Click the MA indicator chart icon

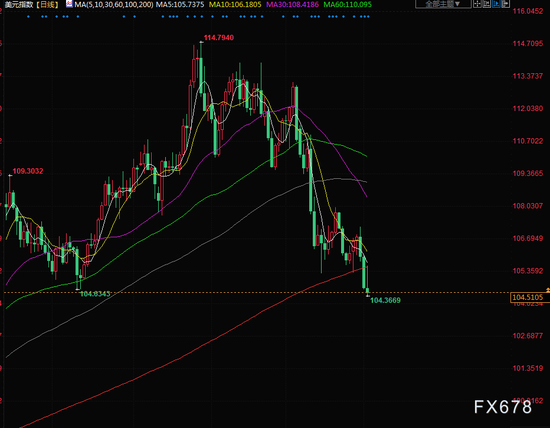tap(69, 4)
